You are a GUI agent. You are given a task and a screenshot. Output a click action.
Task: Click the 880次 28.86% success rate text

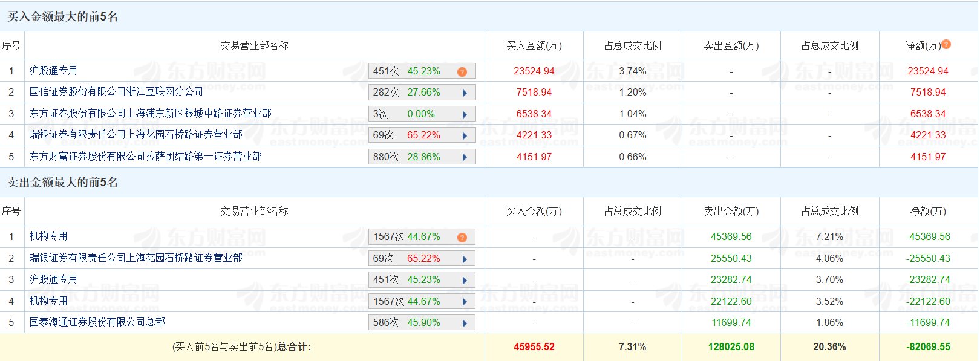click(407, 157)
